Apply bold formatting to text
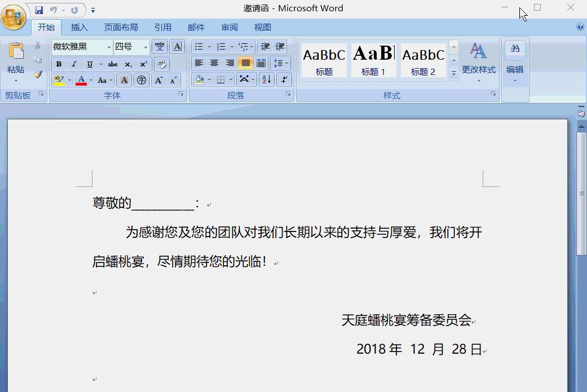The image size is (587, 392). tap(58, 64)
